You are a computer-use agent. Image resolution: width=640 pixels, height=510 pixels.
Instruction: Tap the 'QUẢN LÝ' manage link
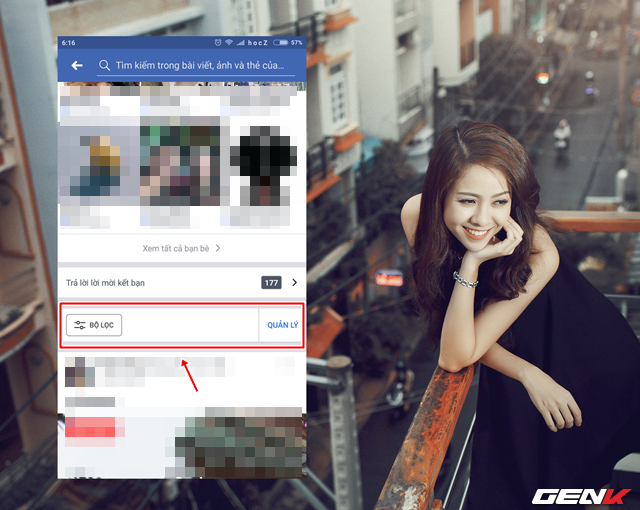pos(282,325)
